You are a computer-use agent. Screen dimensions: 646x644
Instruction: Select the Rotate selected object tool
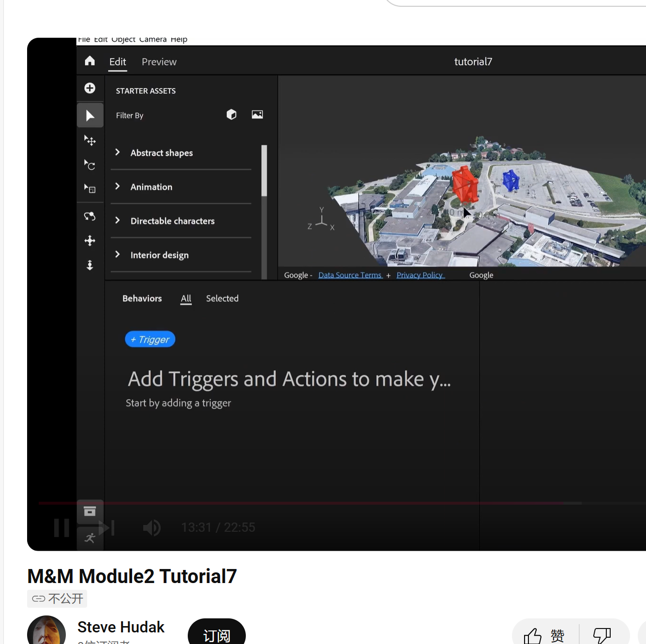[90, 165]
